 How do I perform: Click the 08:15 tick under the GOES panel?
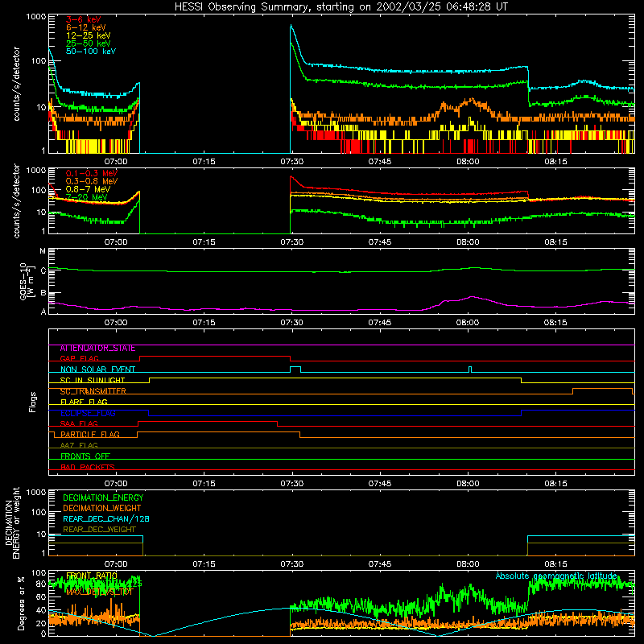click(555, 323)
